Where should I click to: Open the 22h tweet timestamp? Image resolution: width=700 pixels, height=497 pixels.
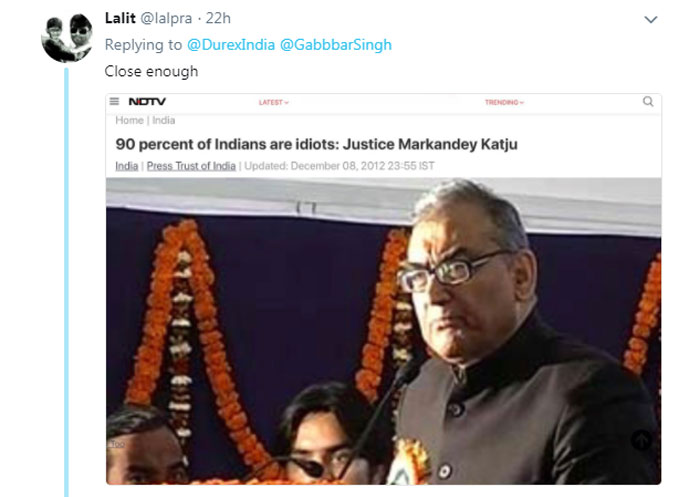(x=218, y=18)
